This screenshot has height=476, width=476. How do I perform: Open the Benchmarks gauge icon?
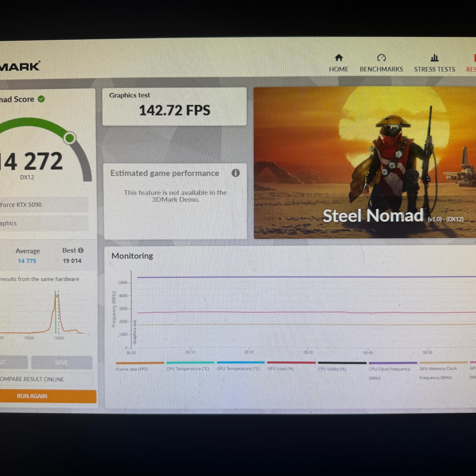pos(381,58)
